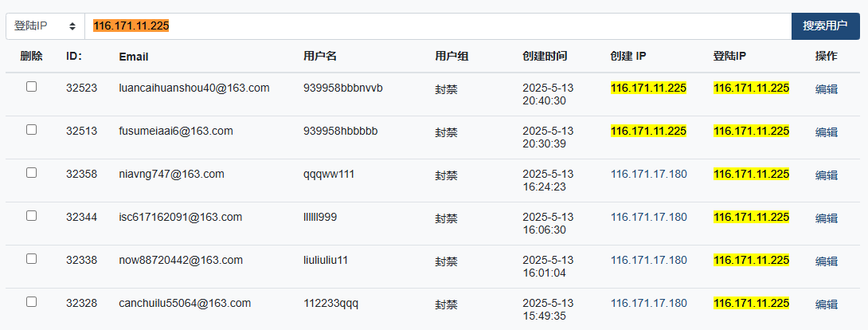Image resolution: width=868 pixels, height=330 pixels.
Task: Check the delete box for ID 32523
Action: tap(32, 86)
